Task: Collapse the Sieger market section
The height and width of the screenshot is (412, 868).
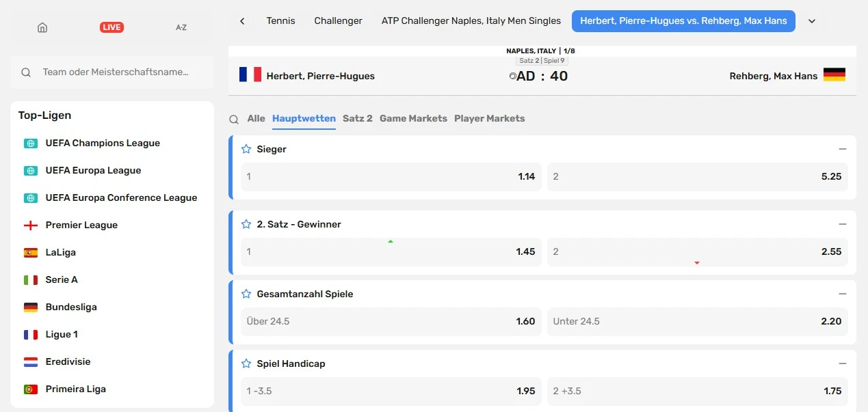Action: [x=843, y=149]
